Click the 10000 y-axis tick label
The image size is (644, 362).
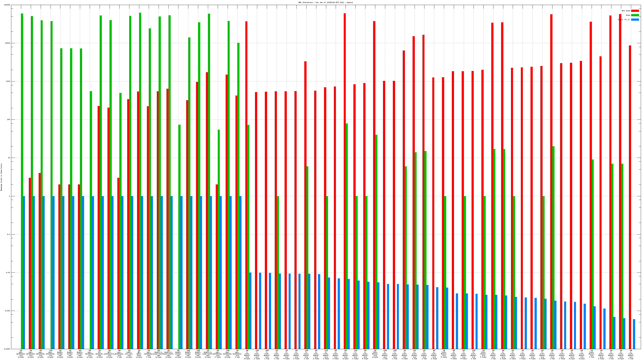pyautogui.click(x=8, y=43)
